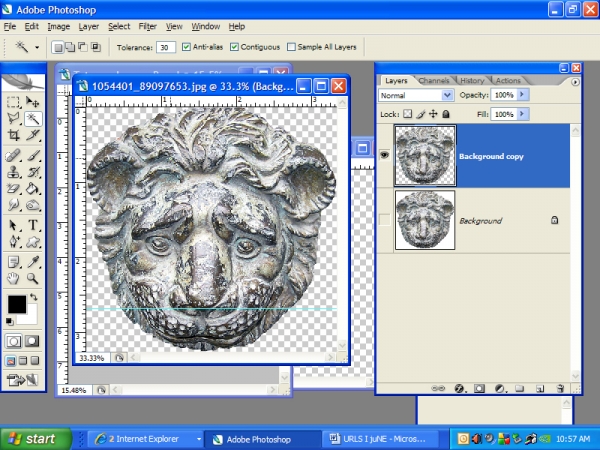The height and width of the screenshot is (450, 600).
Task: Switch to the History tab
Action: click(472, 80)
